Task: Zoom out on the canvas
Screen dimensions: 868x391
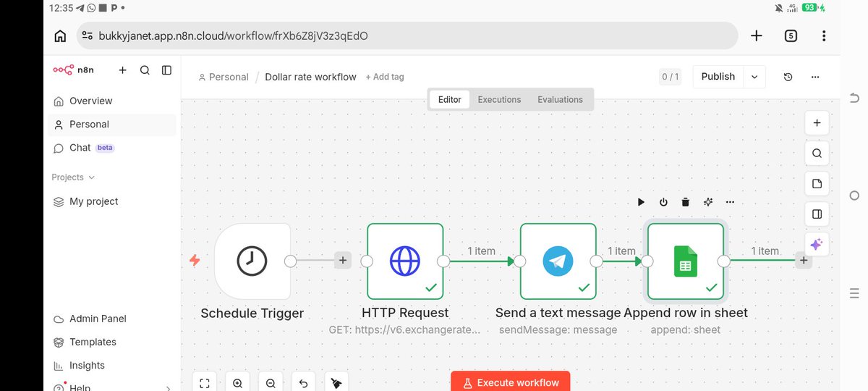Action: click(270, 383)
